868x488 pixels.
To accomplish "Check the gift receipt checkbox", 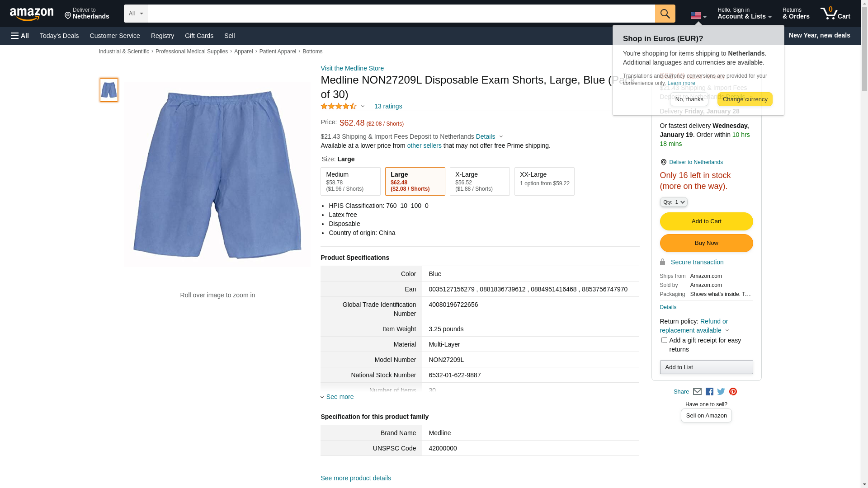I will click(x=664, y=340).
